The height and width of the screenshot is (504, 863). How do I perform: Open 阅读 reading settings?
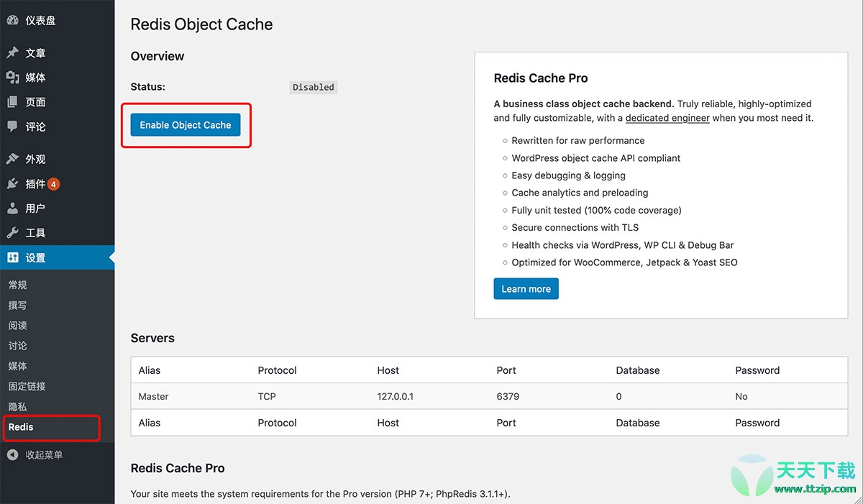click(18, 326)
